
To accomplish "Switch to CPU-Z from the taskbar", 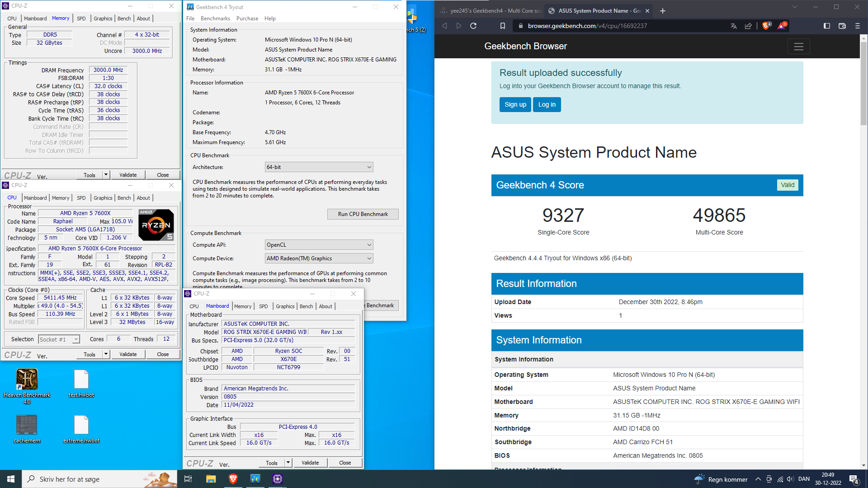I will click(278, 479).
